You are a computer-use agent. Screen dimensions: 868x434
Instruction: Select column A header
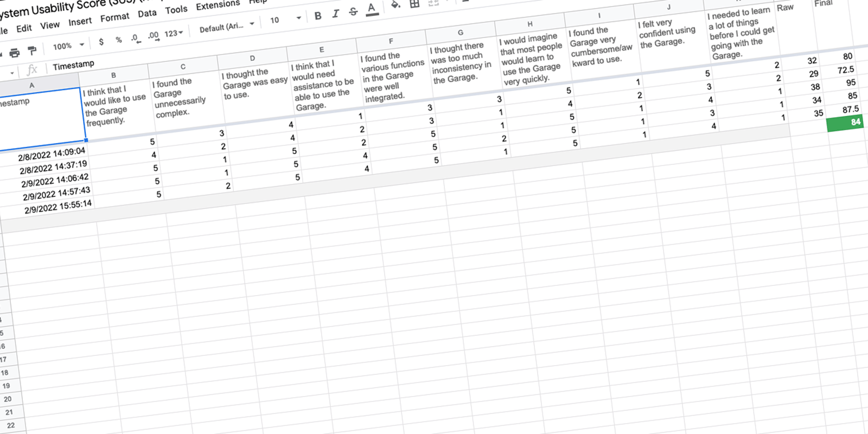point(31,85)
